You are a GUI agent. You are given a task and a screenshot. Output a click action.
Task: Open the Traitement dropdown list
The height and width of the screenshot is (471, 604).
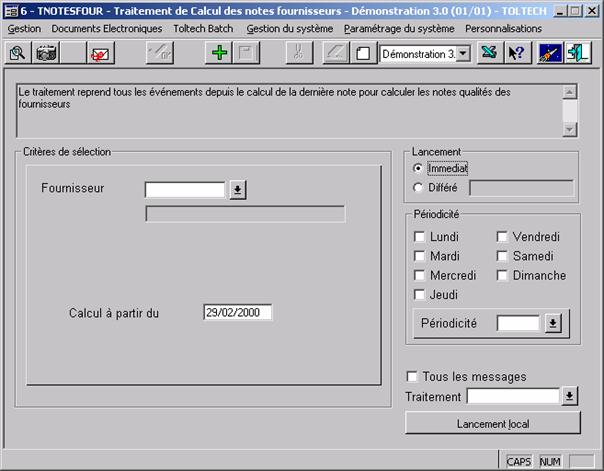(570, 396)
